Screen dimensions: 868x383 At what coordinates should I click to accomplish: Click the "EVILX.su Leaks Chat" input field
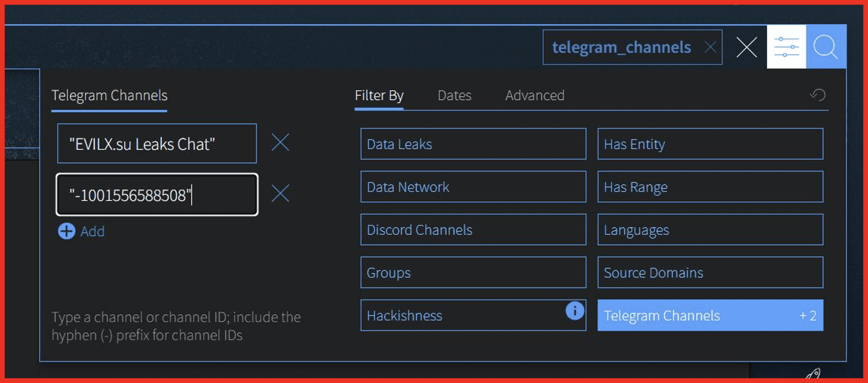point(157,143)
